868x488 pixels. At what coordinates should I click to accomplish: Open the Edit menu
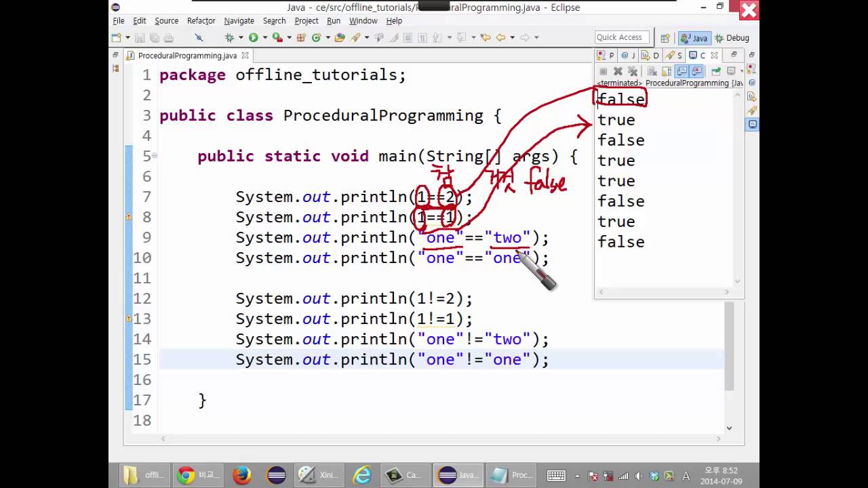coord(140,21)
